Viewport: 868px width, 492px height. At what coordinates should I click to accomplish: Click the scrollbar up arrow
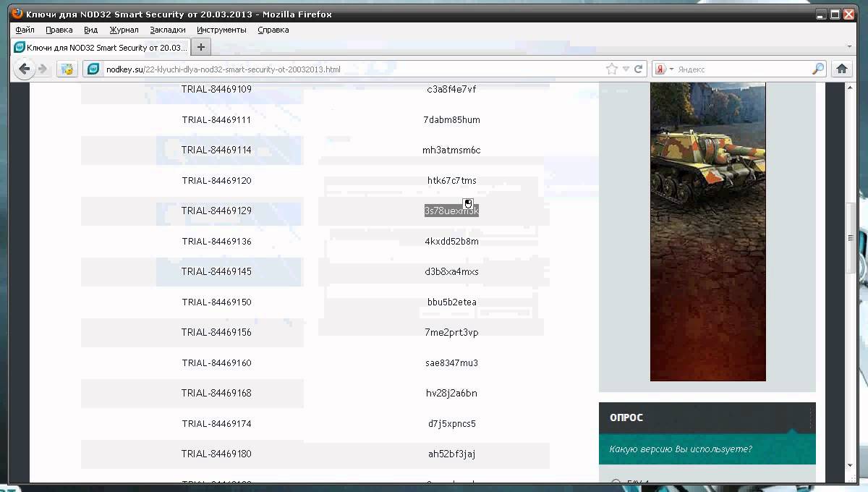(851, 88)
